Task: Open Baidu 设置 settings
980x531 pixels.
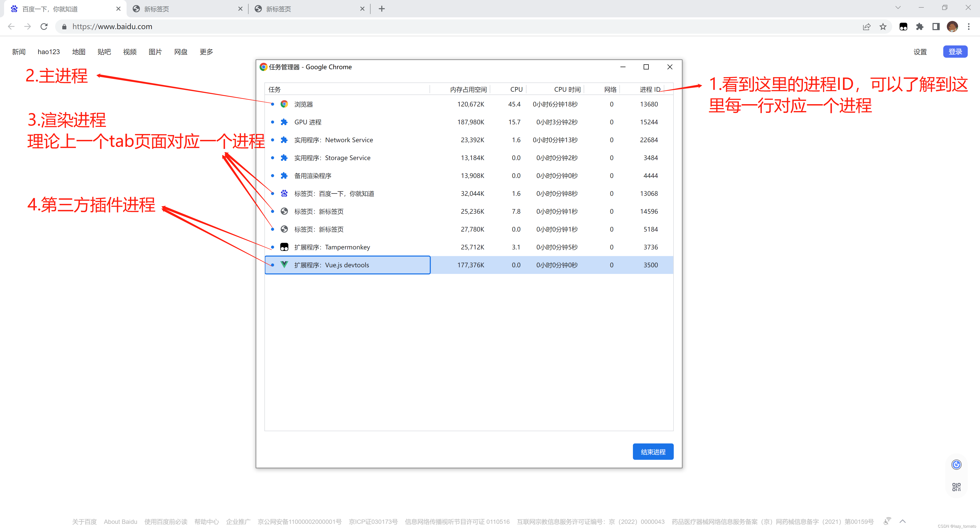Action: point(920,52)
